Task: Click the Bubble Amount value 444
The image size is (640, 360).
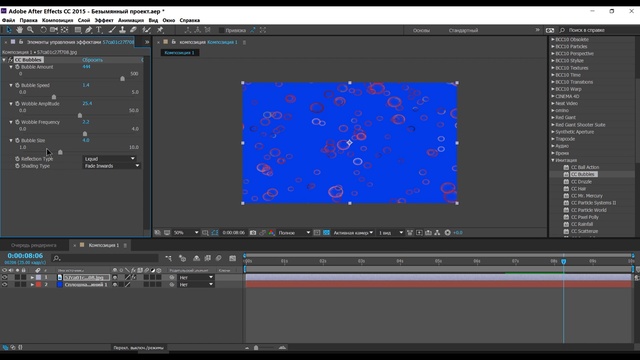Action: (86, 67)
